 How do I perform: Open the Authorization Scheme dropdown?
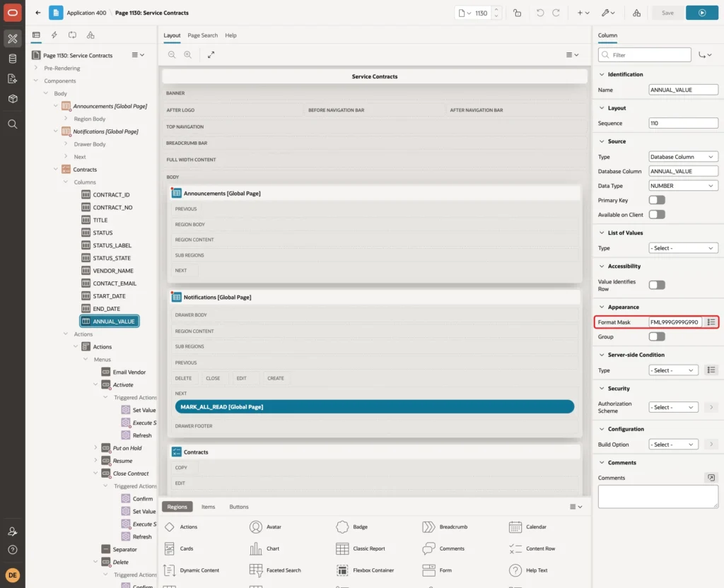[673, 408]
